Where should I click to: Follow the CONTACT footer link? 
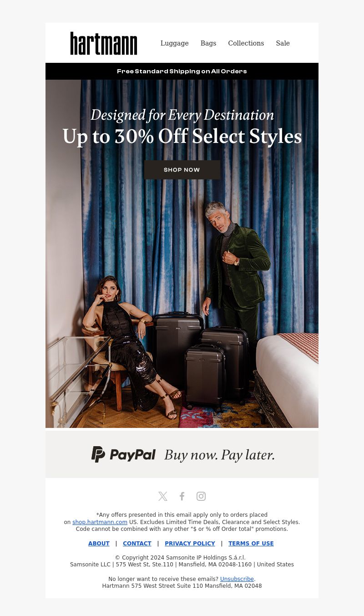click(137, 544)
